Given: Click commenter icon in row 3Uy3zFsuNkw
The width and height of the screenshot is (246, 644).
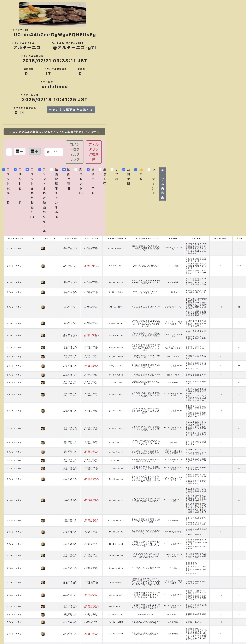Looking at the screenshot, I should click(43, 500).
